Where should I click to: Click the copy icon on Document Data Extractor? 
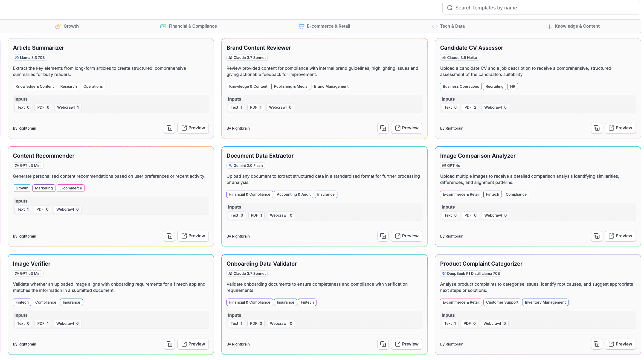[383, 236]
